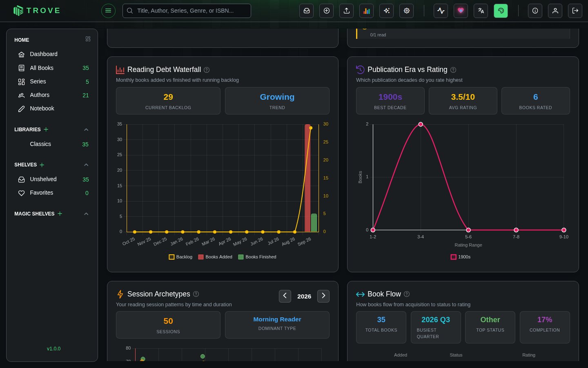Open settings gear icon in header
Image resolution: width=588 pixels, height=368 pixels.
pyautogui.click(x=407, y=11)
